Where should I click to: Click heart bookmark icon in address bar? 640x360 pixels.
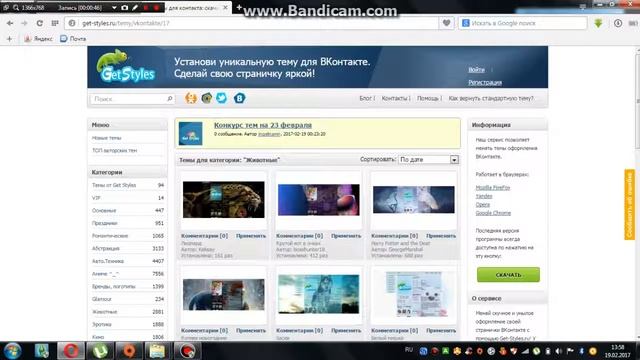(x=447, y=23)
